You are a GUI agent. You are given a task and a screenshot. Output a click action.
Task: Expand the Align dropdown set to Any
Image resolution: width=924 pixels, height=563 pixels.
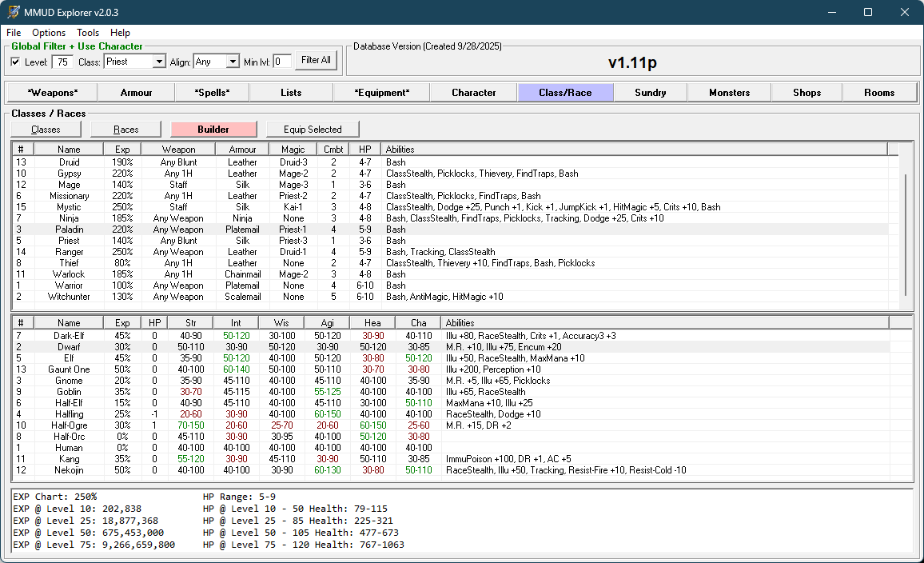pos(233,62)
